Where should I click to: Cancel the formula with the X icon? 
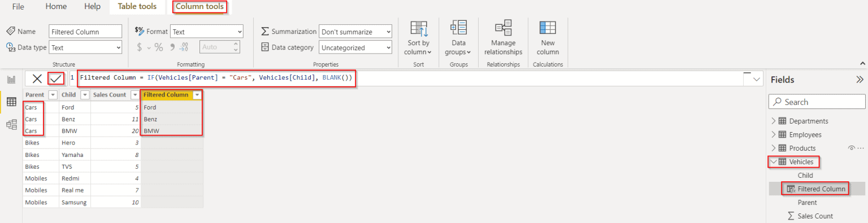tap(37, 78)
